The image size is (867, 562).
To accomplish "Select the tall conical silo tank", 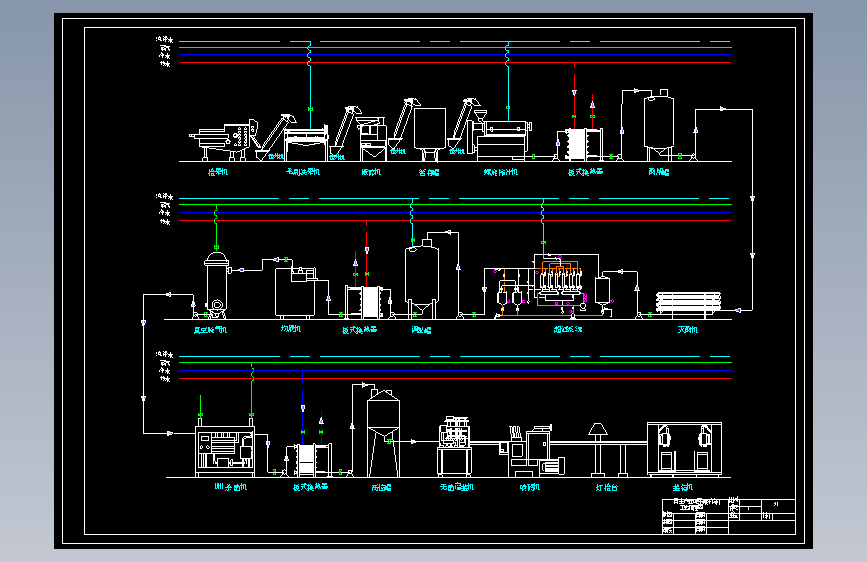I will [383, 433].
